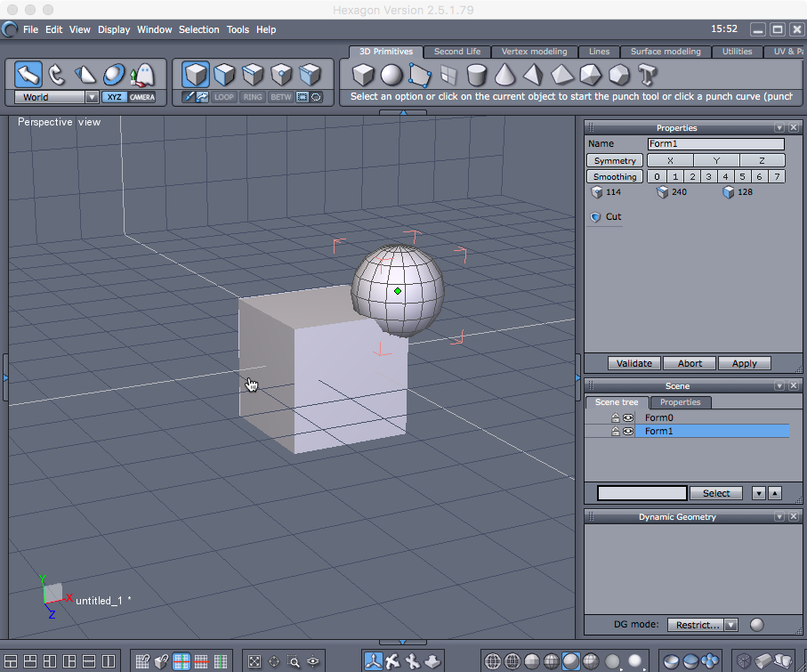Click the Symmetry button

pyautogui.click(x=615, y=161)
